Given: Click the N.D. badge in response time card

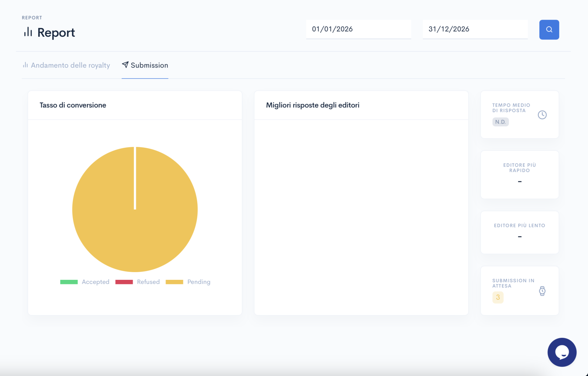Looking at the screenshot, I should click(x=500, y=122).
